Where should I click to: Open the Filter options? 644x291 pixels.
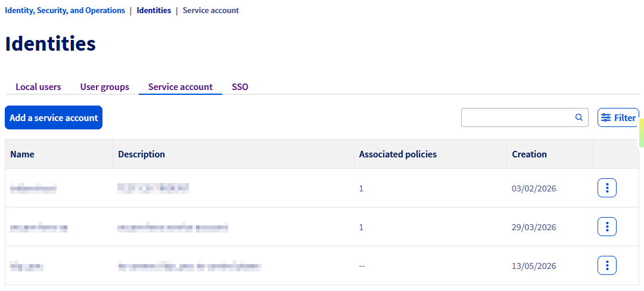tap(618, 117)
